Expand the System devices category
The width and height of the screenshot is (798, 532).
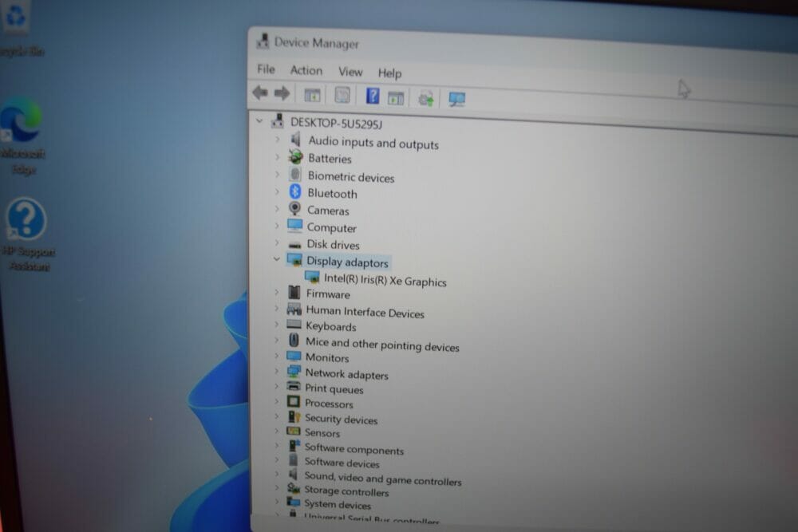coord(276,501)
